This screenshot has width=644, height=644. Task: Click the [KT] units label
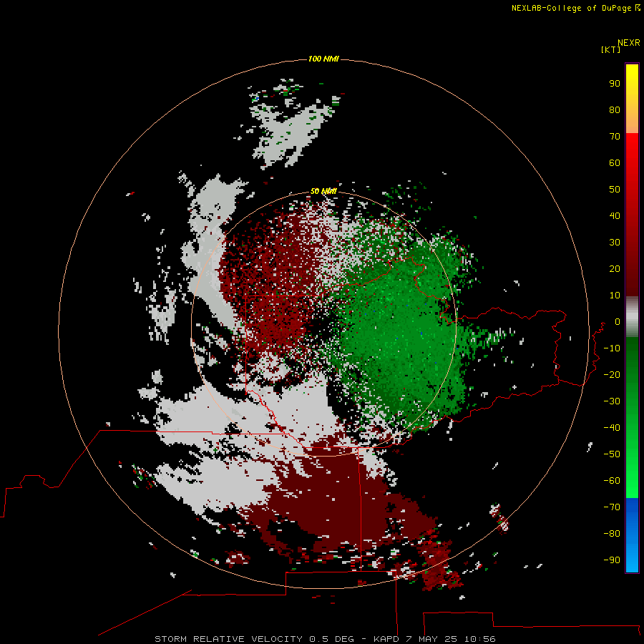(611, 49)
